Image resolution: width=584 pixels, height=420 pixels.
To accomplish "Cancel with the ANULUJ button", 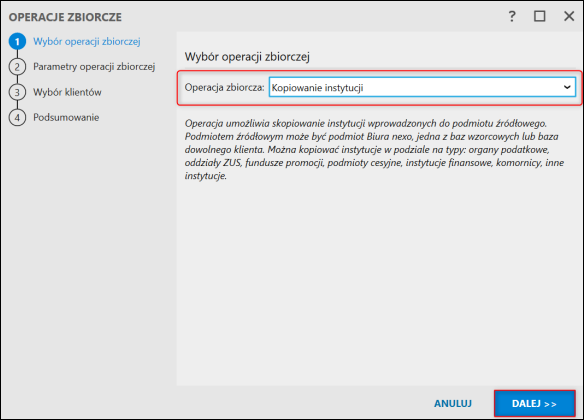I will [x=453, y=404].
